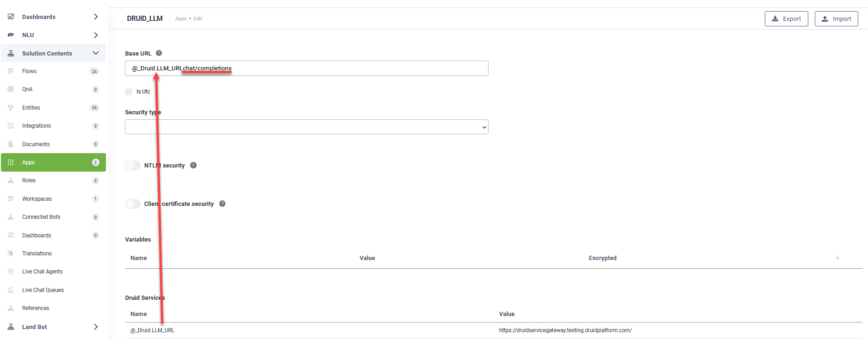Click the Land Bot icon
Viewport: 868px width, 341px height.
tap(11, 327)
